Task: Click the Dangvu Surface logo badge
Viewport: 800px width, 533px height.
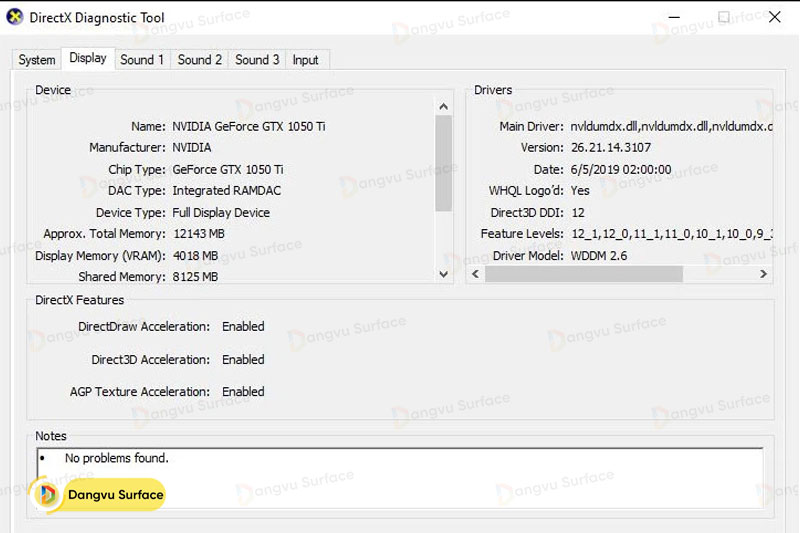Action: click(x=98, y=494)
